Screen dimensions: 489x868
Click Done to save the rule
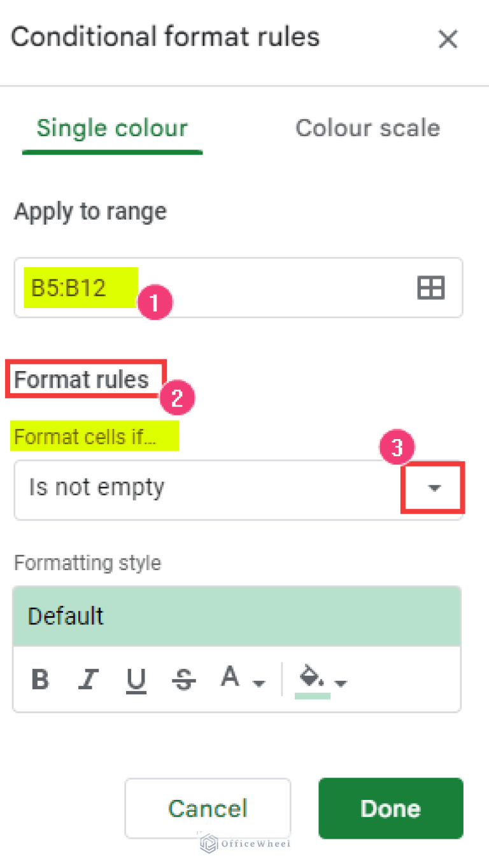[x=390, y=808]
